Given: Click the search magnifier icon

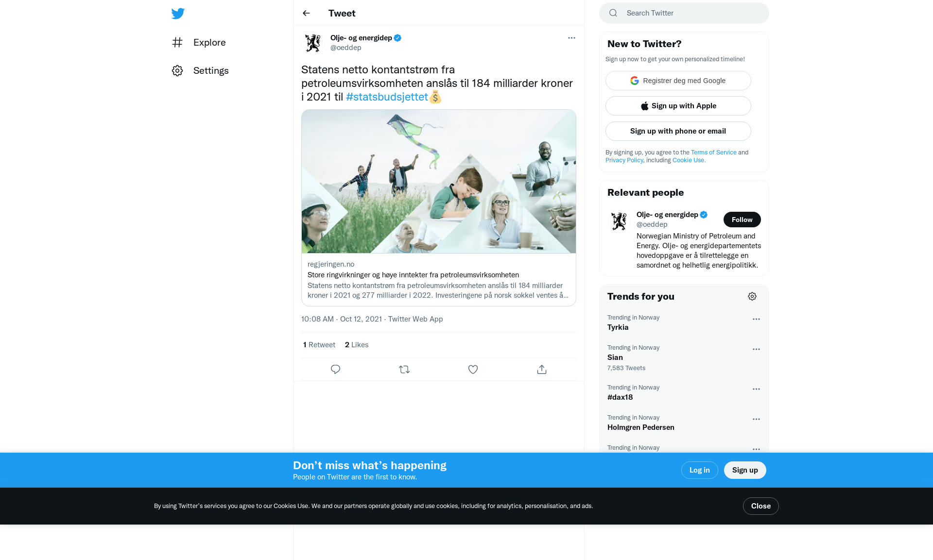Looking at the screenshot, I should click(613, 13).
